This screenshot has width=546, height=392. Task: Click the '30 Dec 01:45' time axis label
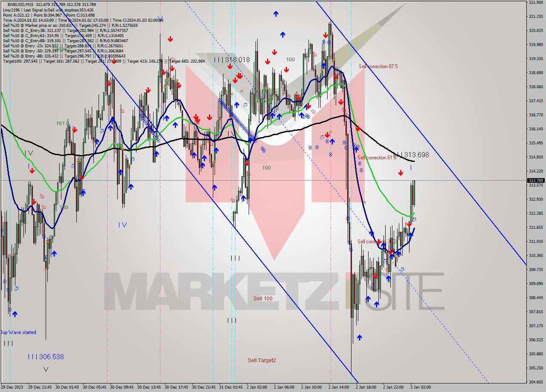[67, 387]
